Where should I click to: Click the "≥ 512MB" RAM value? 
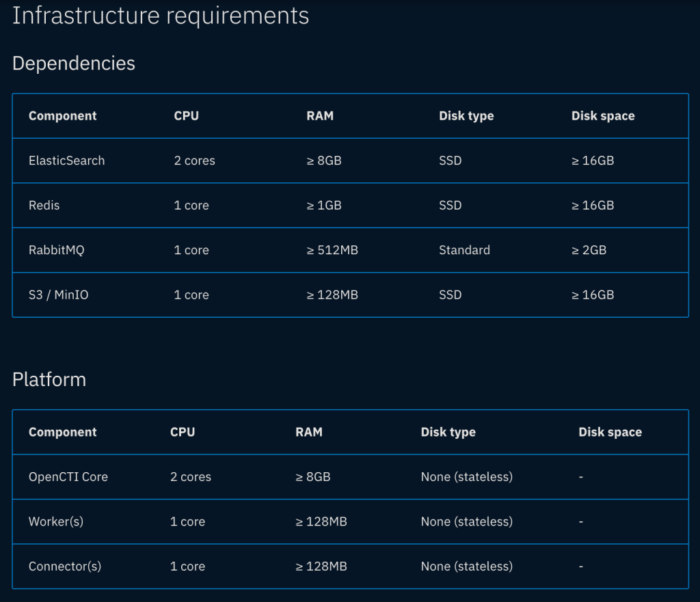pyautogui.click(x=332, y=250)
